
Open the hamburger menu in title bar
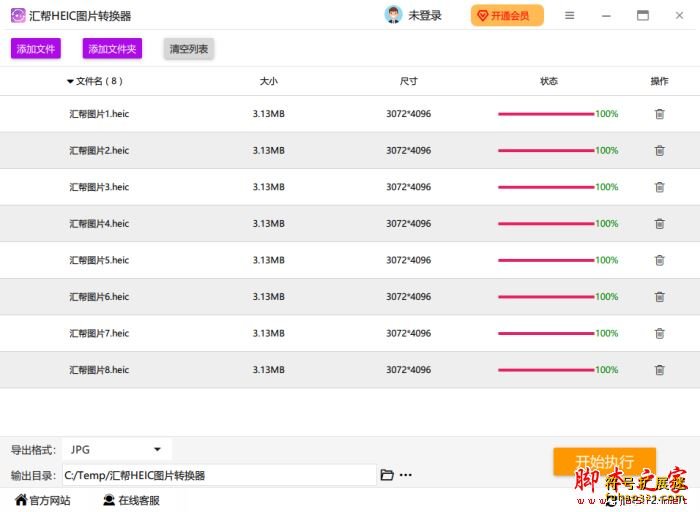click(x=569, y=16)
